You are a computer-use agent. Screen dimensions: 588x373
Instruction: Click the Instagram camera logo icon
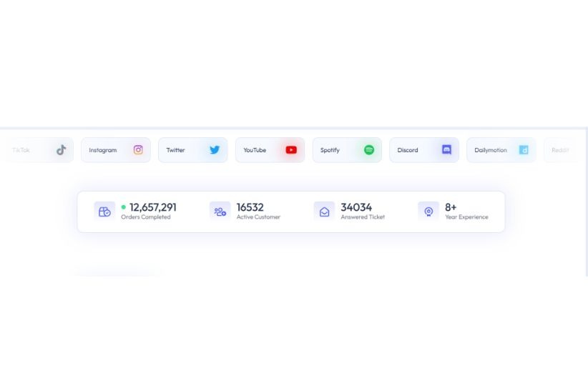coord(138,150)
